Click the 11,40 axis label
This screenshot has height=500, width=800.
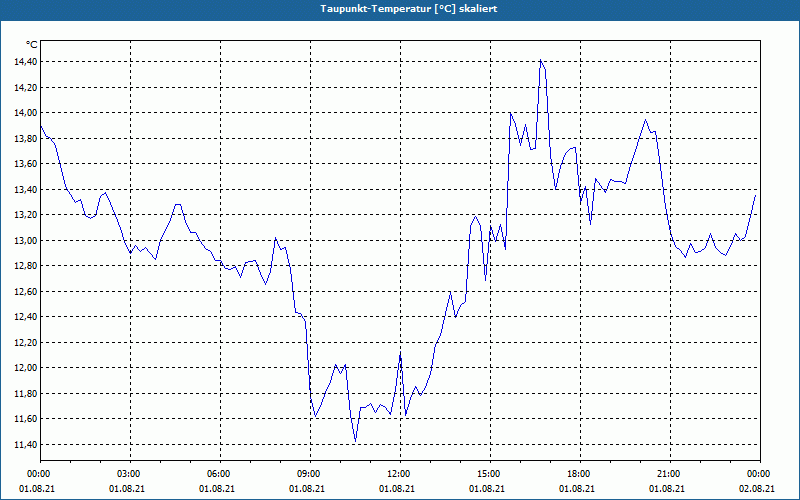click(x=26, y=444)
